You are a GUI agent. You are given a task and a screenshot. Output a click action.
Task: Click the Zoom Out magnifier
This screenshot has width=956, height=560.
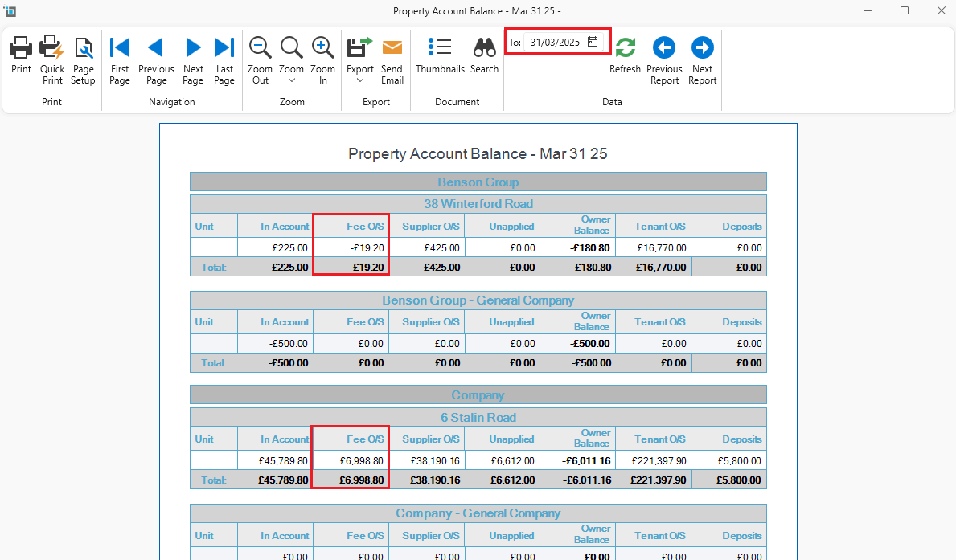click(261, 48)
